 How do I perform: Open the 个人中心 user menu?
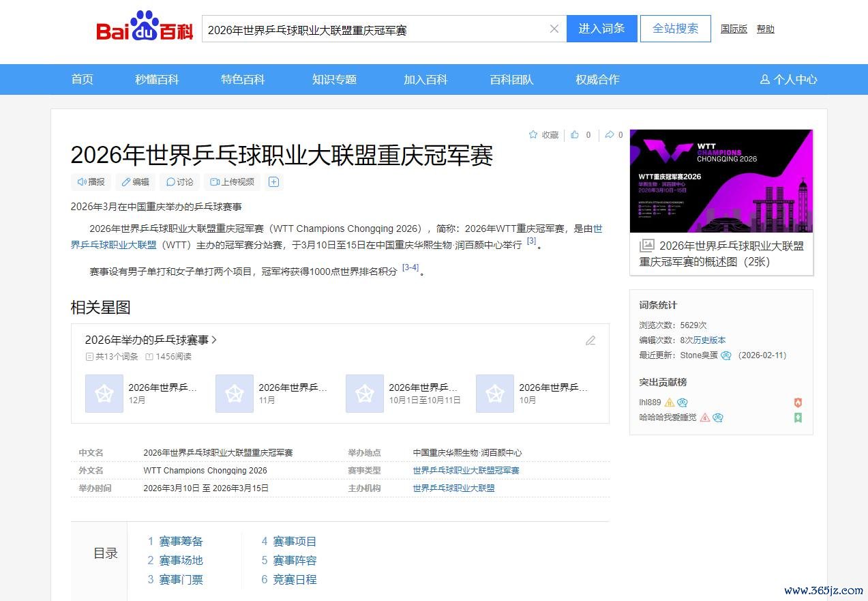(x=788, y=80)
